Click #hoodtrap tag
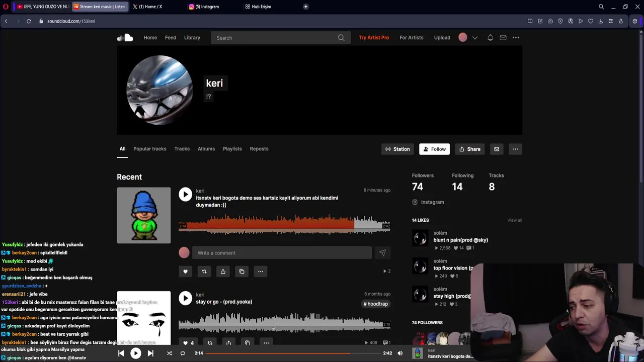The width and height of the screenshot is (644, 362). (x=376, y=304)
